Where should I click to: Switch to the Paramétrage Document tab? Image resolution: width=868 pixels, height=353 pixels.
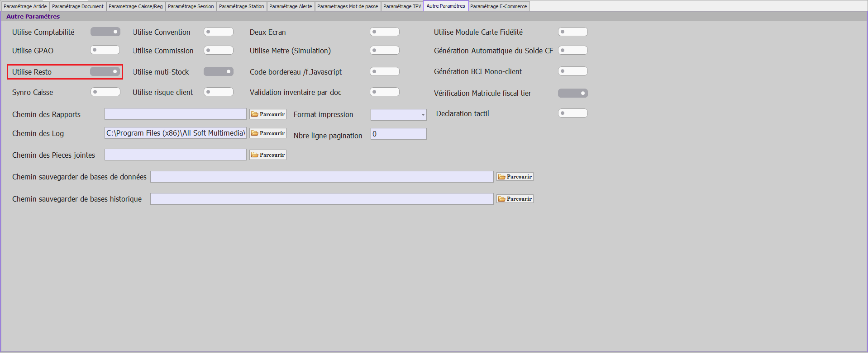point(78,6)
